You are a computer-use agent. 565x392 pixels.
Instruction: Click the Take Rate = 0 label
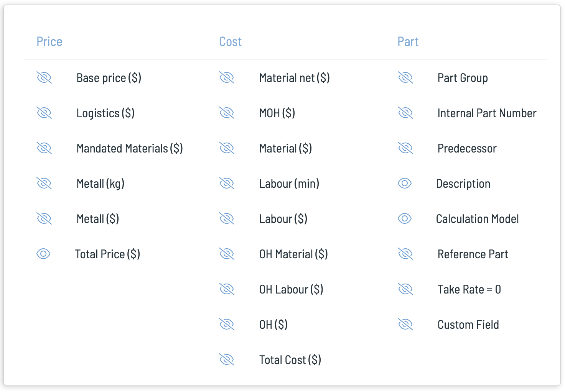[x=469, y=289]
